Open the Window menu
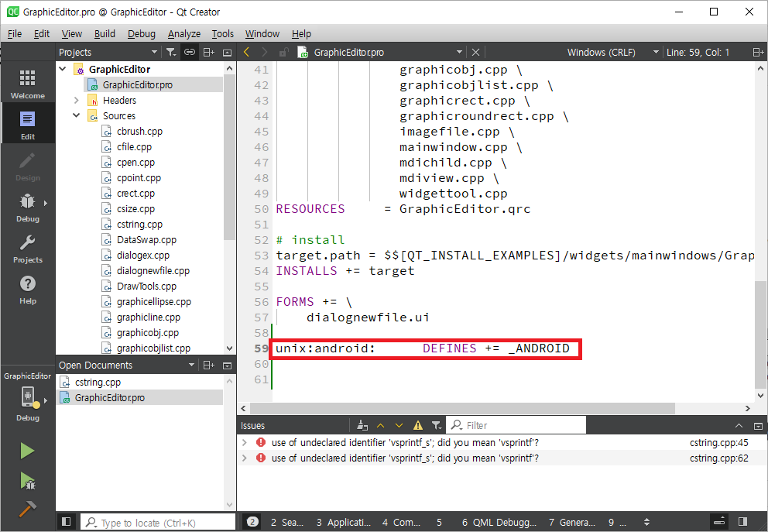Screen dimensions: 768x532 (262, 33)
